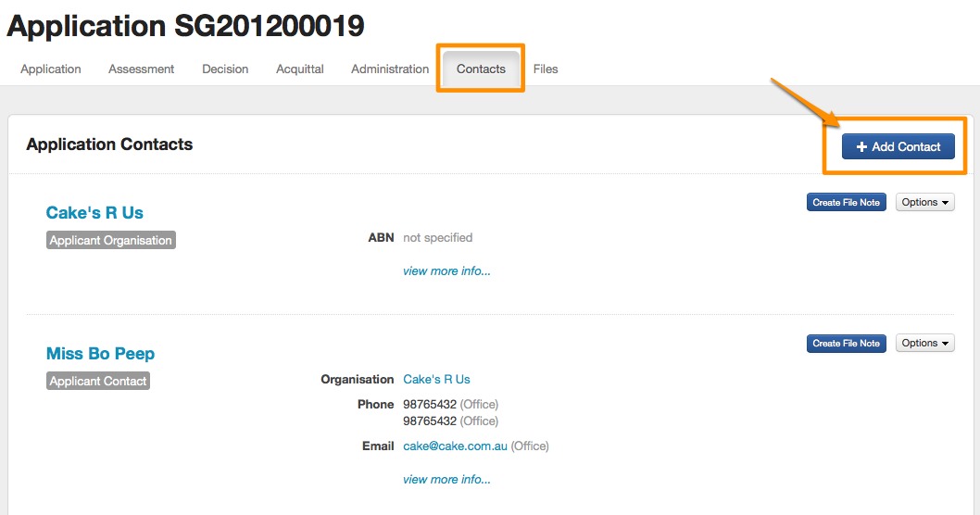Image resolution: width=980 pixels, height=515 pixels.
Task: Click Cake's R Us organisation link
Action: [x=436, y=379]
